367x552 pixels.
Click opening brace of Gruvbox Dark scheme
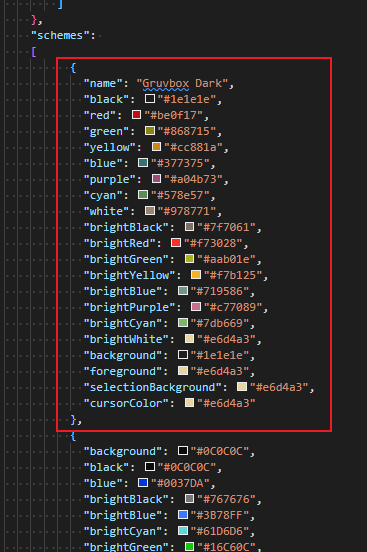pyautogui.click(x=73, y=68)
